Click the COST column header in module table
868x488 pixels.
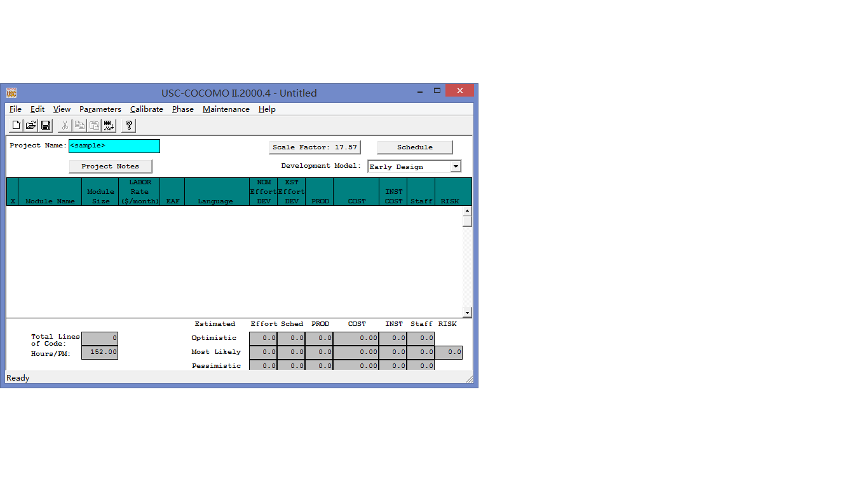tap(356, 192)
